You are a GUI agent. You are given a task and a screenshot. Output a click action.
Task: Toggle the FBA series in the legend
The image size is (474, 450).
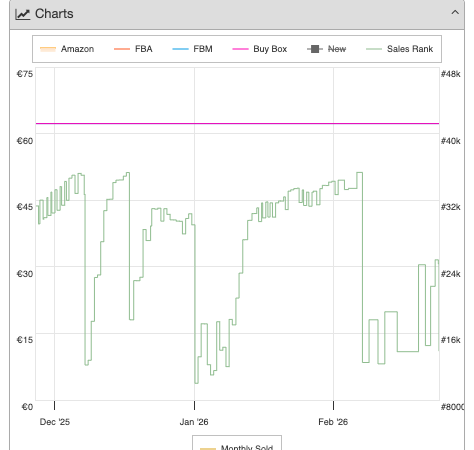coord(133,49)
